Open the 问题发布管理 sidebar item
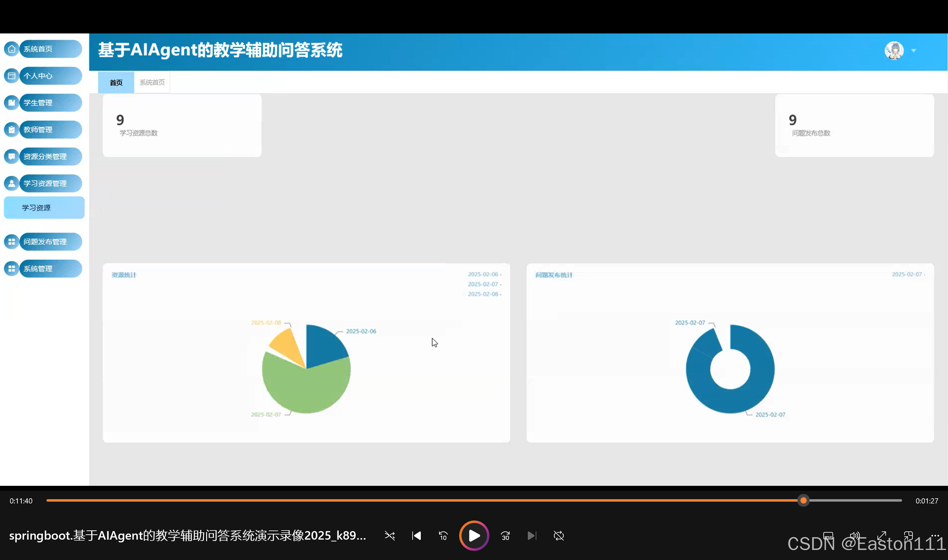 (45, 241)
